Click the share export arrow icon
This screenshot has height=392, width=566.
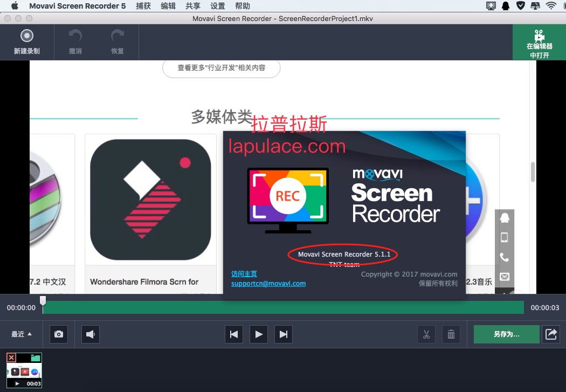pos(551,334)
